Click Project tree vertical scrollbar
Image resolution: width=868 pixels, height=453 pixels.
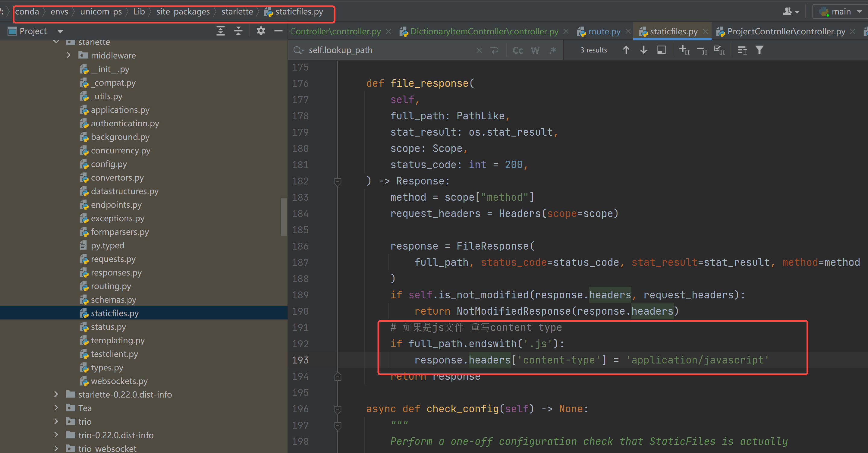pyautogui.click(x=284, y=217)
